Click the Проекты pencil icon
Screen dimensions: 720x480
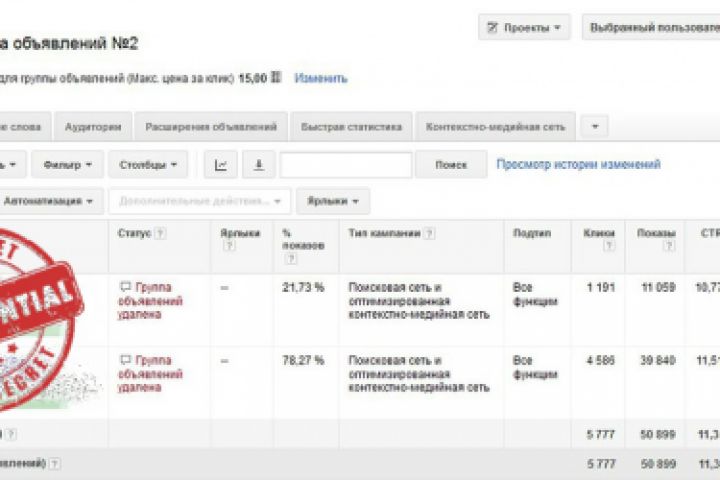pyautogui.click(x=492, y=28)
